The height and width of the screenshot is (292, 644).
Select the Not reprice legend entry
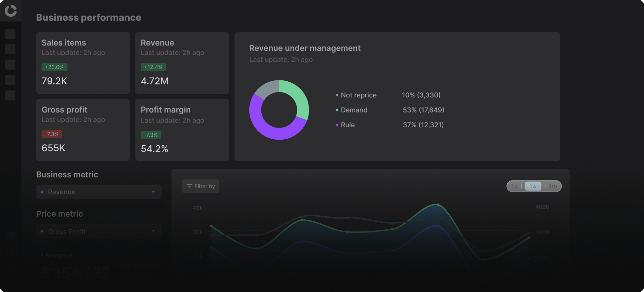pyautogui.click(x=356, y=95)
